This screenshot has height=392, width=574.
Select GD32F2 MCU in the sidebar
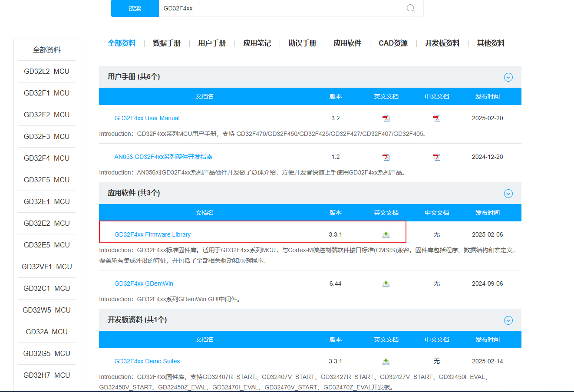click(x=47, y=115)
